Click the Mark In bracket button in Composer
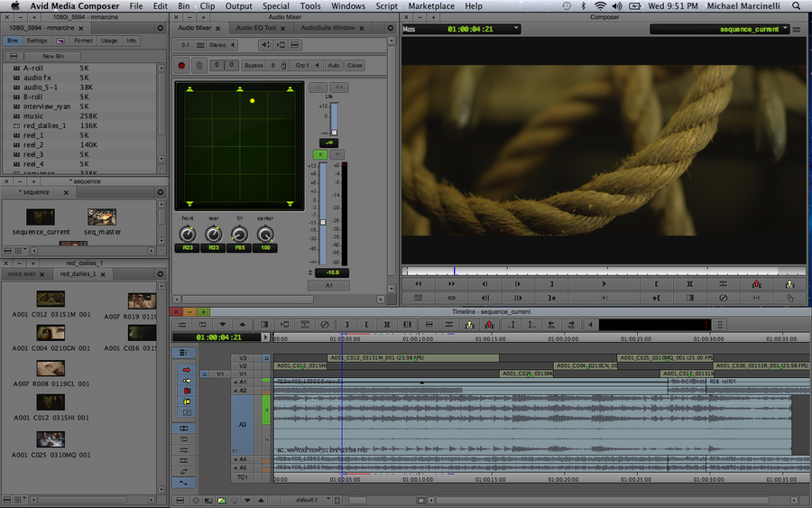This screenshot has width=812, height=508. 656,283
